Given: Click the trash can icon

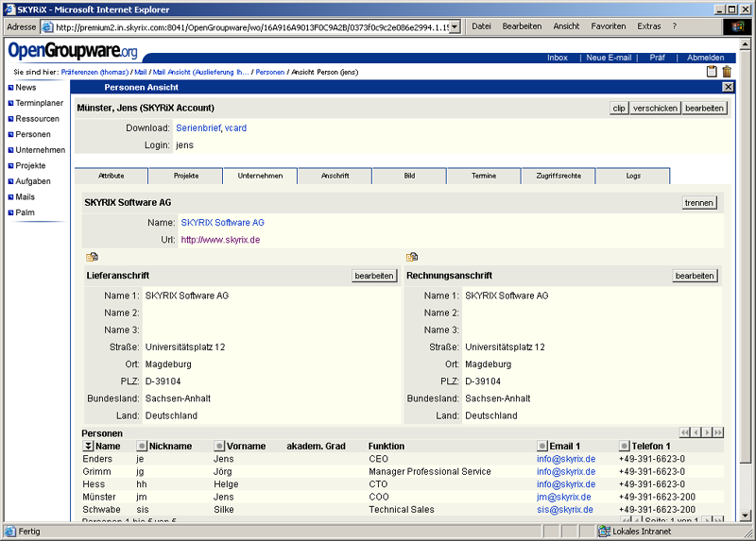Looking at the screenshot, I should (727, 72).
